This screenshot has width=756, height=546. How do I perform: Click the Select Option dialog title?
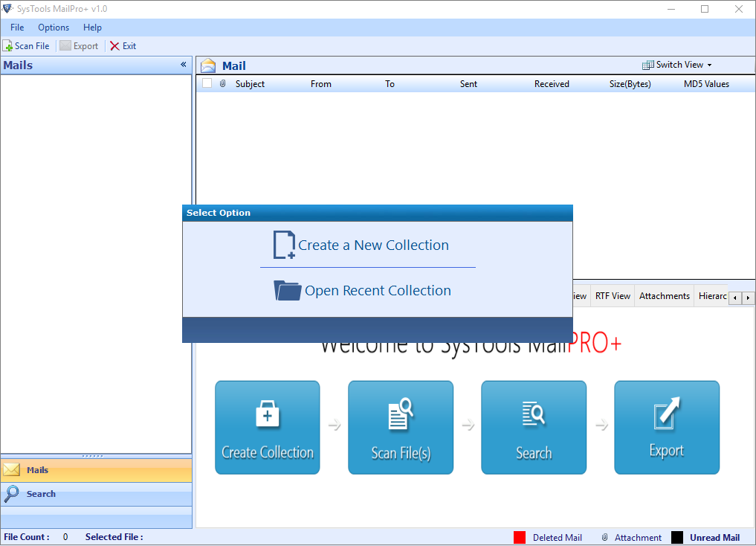pyautogui.click(x=219, y=213)
